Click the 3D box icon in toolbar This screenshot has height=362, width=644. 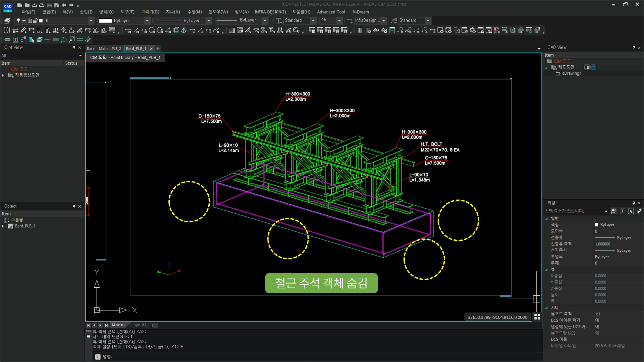(x=176, y=30)
